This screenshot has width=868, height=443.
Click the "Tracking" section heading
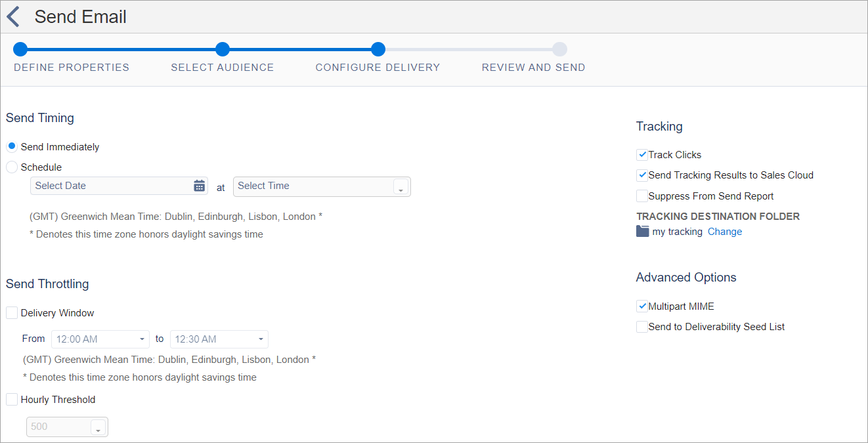[659, 127]
